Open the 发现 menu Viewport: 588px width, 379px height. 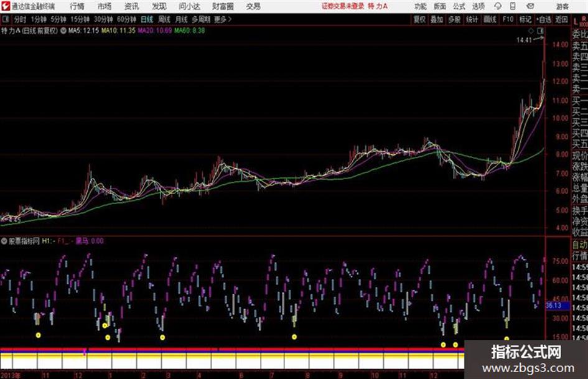coord(159,6)
